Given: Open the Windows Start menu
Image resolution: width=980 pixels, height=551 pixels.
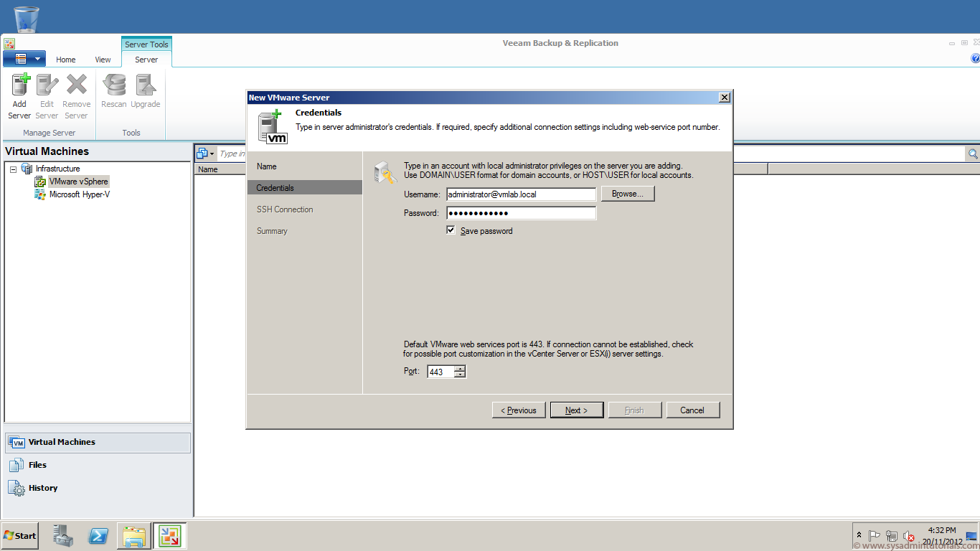Looking at the screenshot, I should tap(19, 536).
